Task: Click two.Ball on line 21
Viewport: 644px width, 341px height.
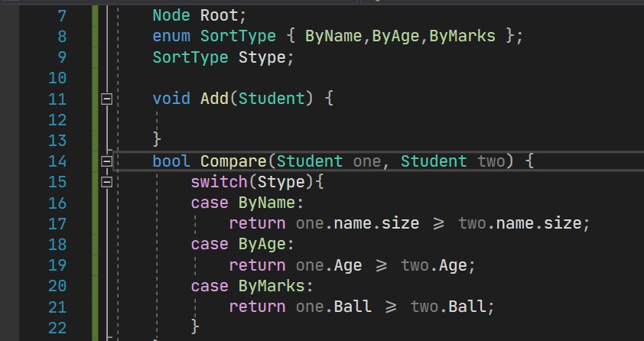Action: [x=448, y=307]
